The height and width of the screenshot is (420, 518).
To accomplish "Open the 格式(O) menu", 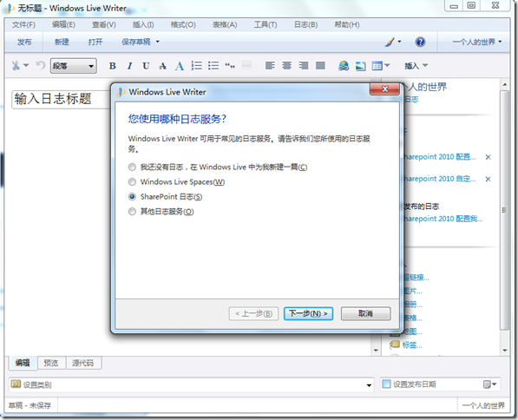I will click(183, 25).
